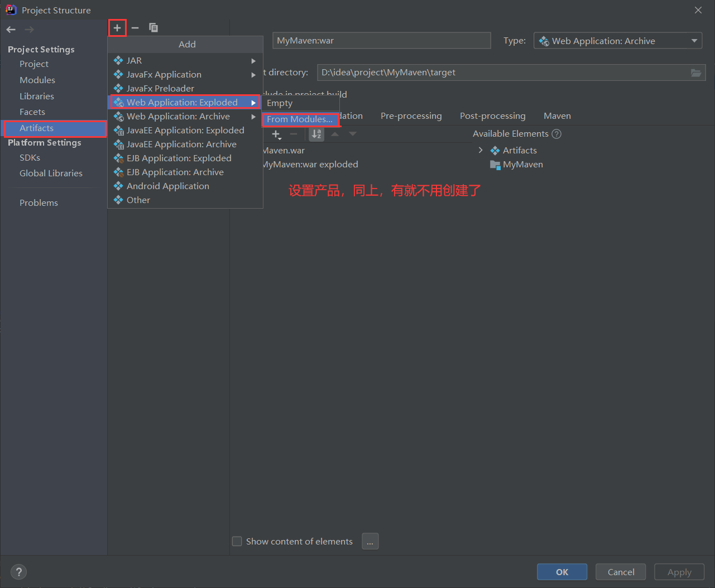Click the back navigation arrow
Screen dimensions: 715x588
pos(11,30)
